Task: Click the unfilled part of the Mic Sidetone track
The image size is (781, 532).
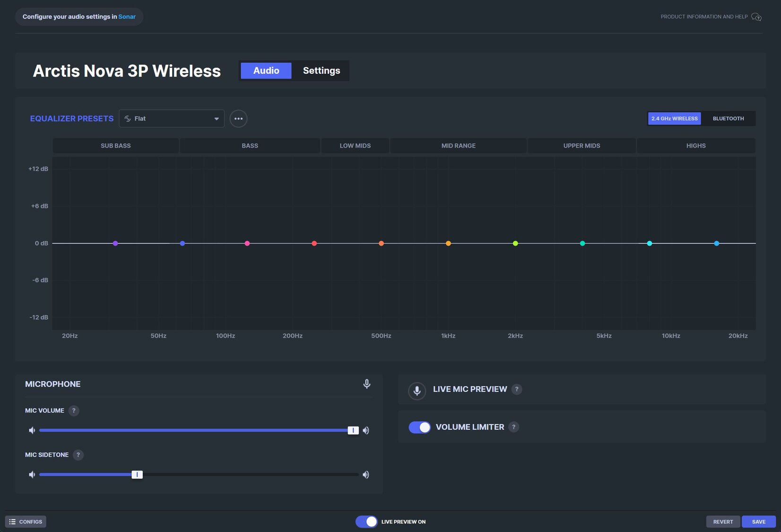Action: point(251,475)
